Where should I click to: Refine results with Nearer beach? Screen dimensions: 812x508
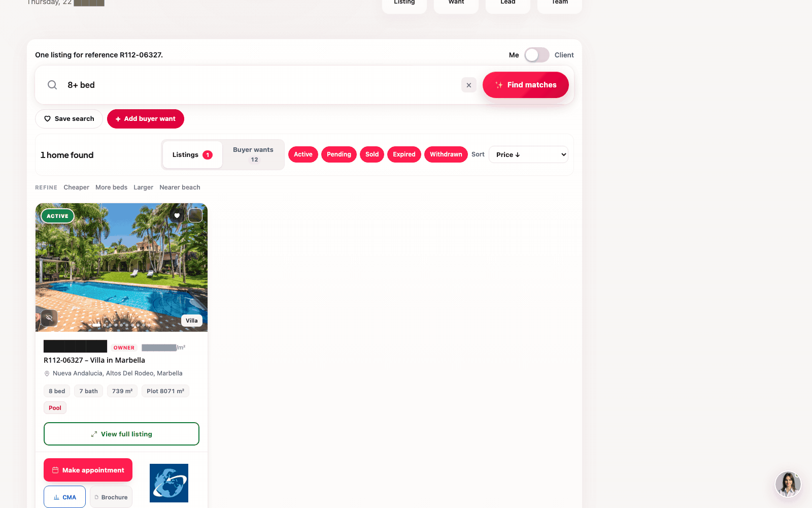tap(180, 187)
